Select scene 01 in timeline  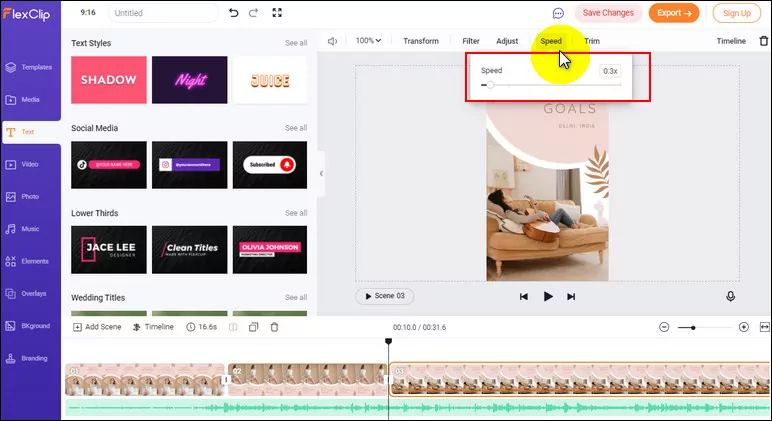145,380
